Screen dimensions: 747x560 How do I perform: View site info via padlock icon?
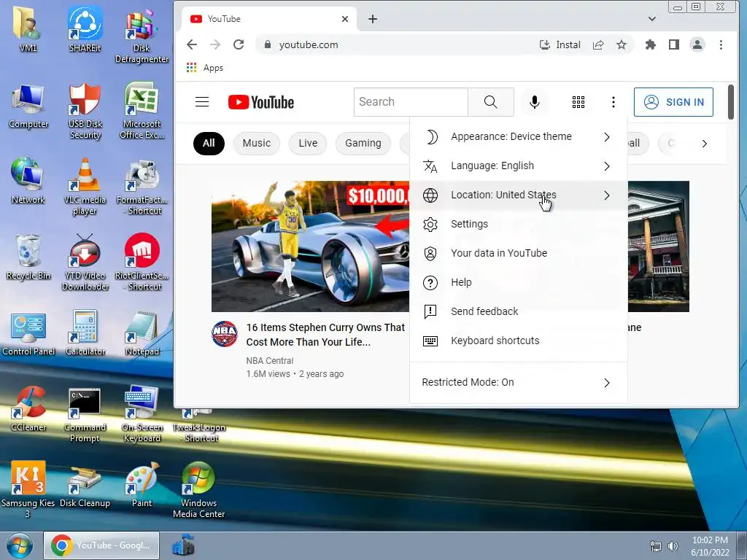tap(268, 44)
